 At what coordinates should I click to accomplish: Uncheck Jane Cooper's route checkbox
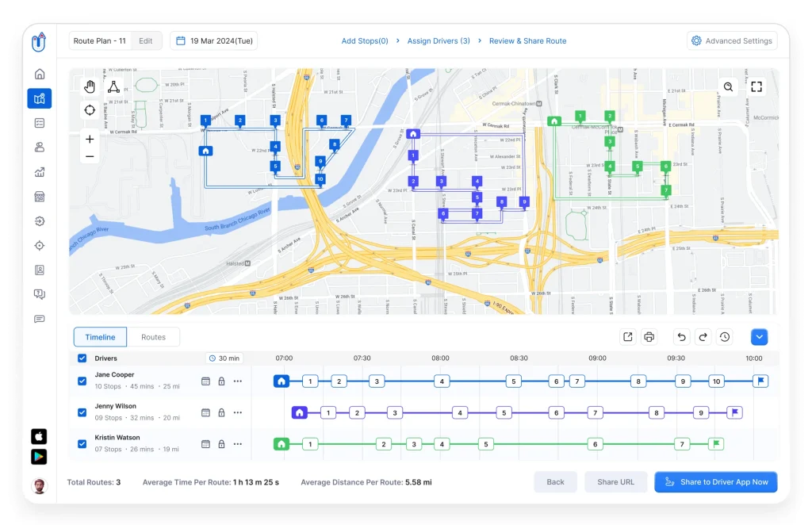[x=82, y=381]
